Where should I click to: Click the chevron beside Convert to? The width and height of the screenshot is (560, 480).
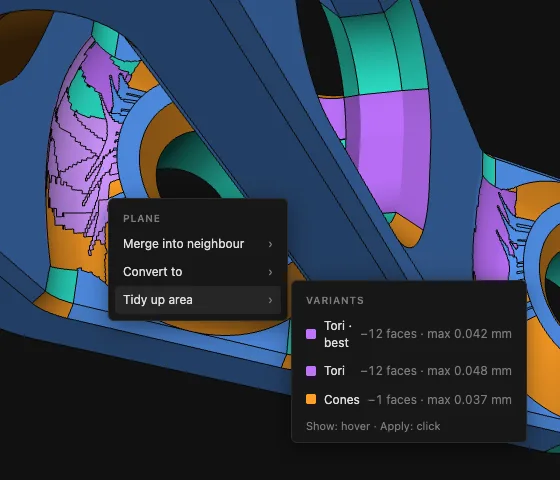(x=270, y=272)
